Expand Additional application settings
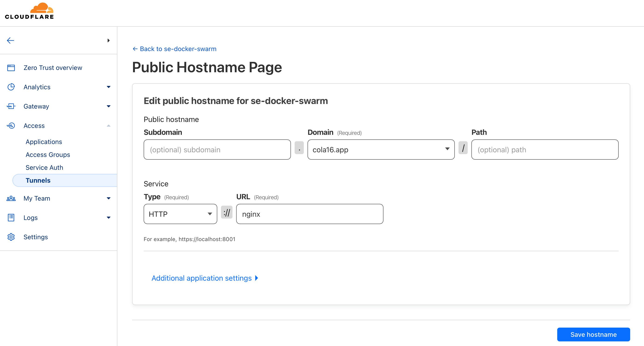Screen dimensions: 644x346 click(x=204, y=278)
